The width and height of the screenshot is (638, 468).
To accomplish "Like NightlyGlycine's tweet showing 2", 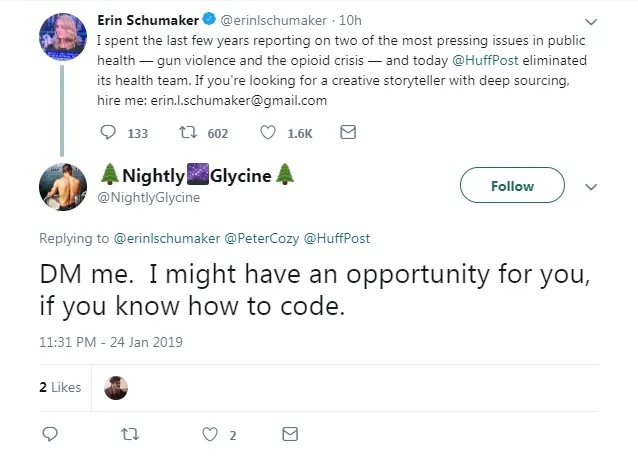I will coord(210,435).
